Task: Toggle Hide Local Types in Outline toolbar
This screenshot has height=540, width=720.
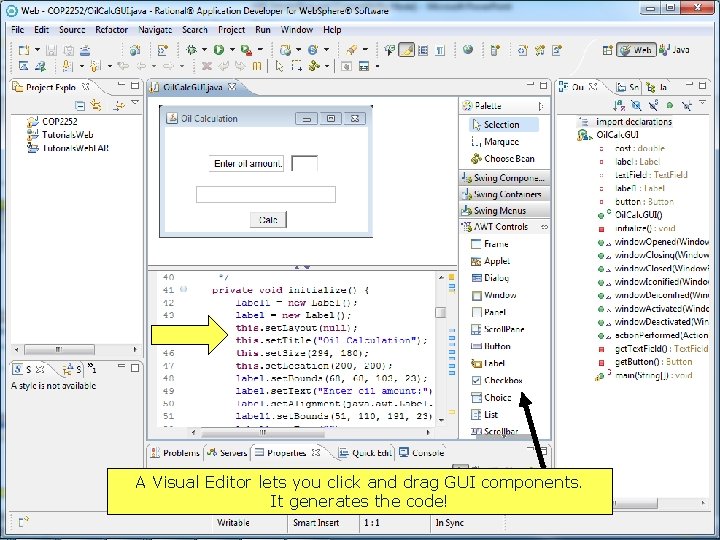Action: [x=686, y=106]
